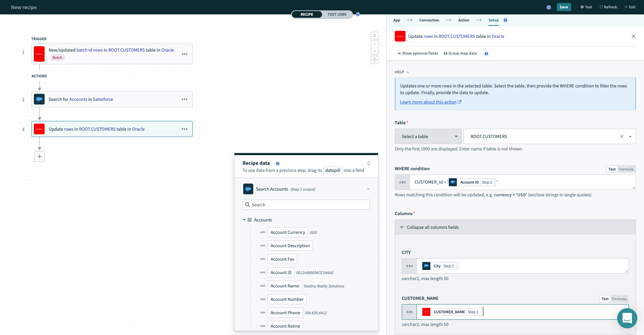
Task: Click the Salesforce icon in step 2
Action: (39, 99)
